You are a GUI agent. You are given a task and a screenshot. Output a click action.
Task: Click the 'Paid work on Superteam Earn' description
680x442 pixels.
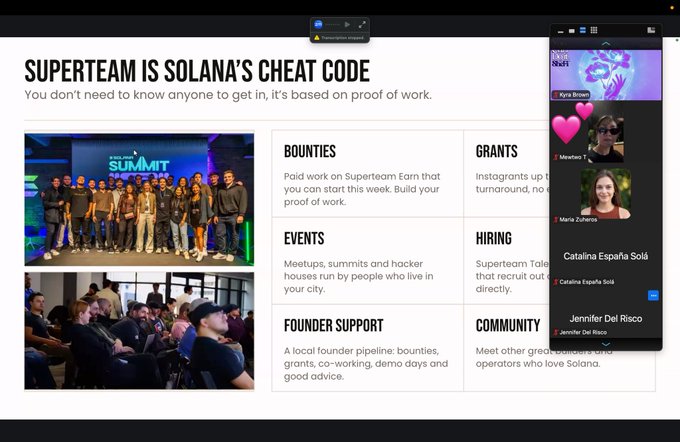click(x=362, y=189)
